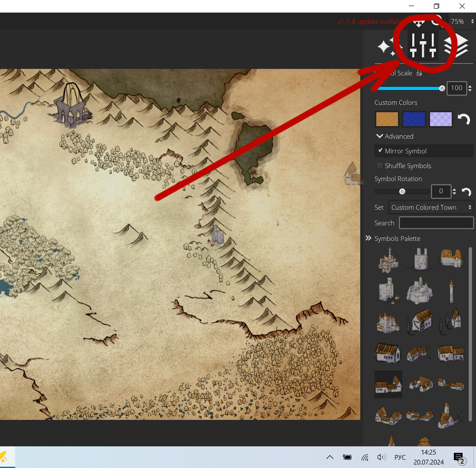Click the orange custom color swatch
This screenshot has height=468, width=476.
[387, 119]
